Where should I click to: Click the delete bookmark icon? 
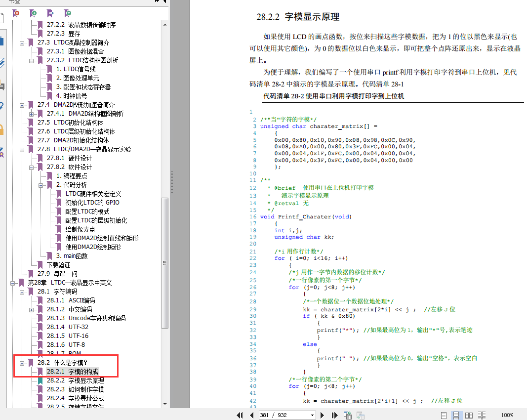tap(16, 13)
